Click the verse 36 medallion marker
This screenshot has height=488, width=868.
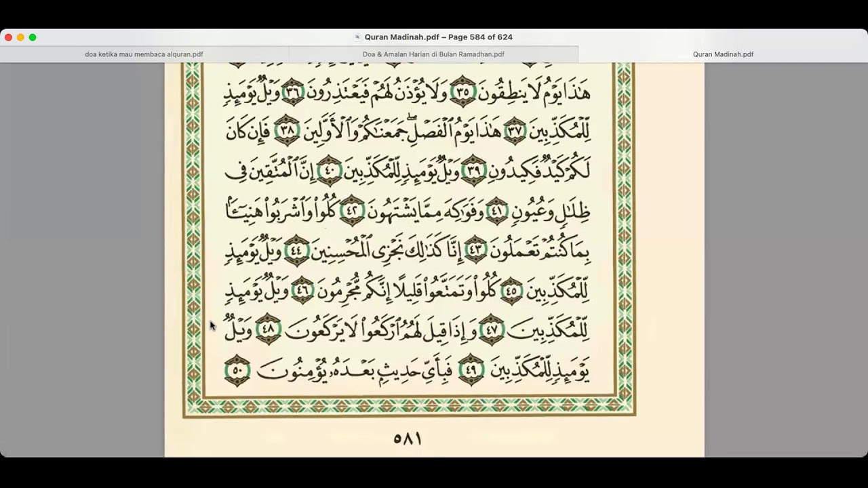(x=292, y=91)
